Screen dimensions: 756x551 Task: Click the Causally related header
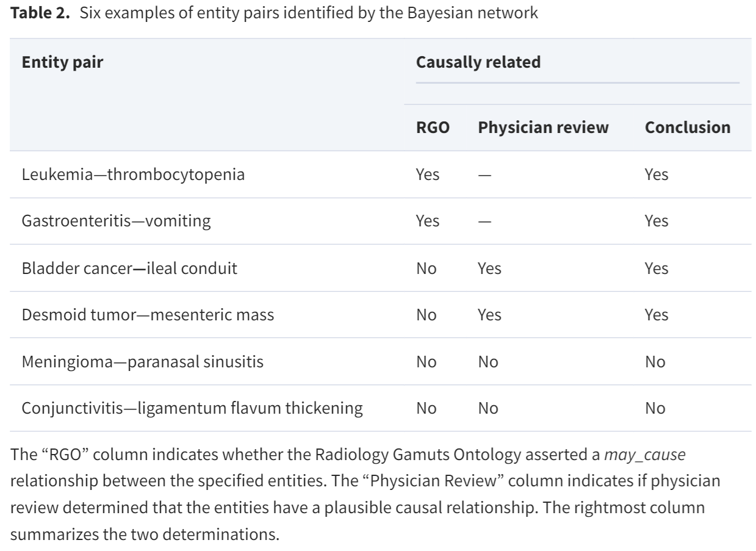coord(478,62)
